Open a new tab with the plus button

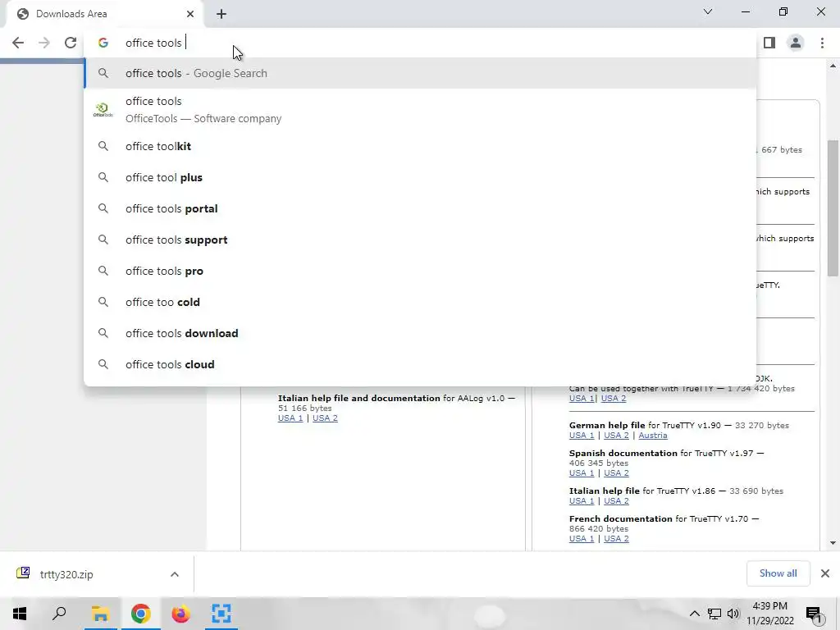(221, 14)
